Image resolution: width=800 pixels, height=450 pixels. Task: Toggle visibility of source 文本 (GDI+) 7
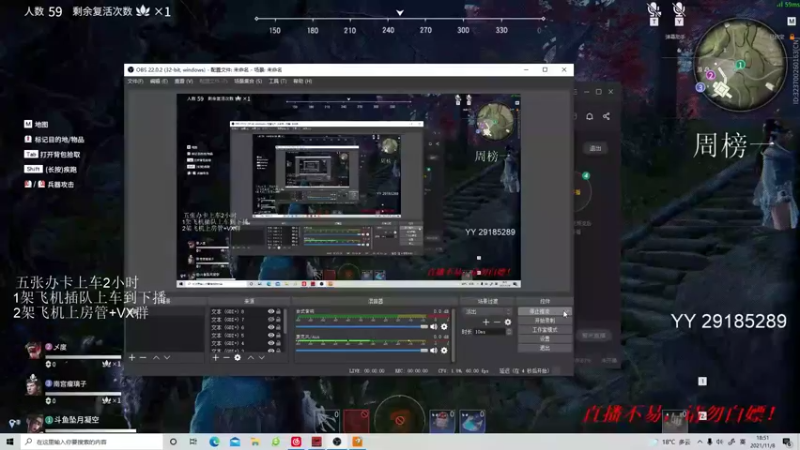(271, 319)
